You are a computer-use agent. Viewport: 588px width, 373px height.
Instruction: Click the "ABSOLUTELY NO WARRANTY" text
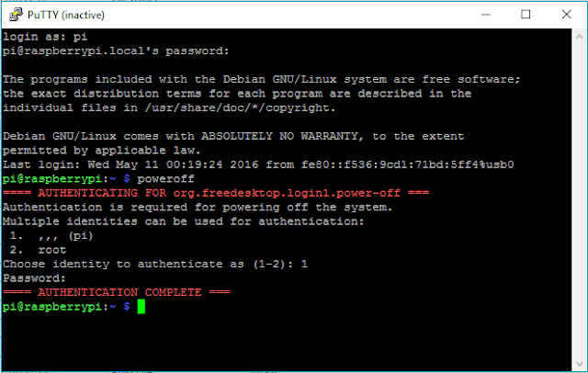(288, 136)
